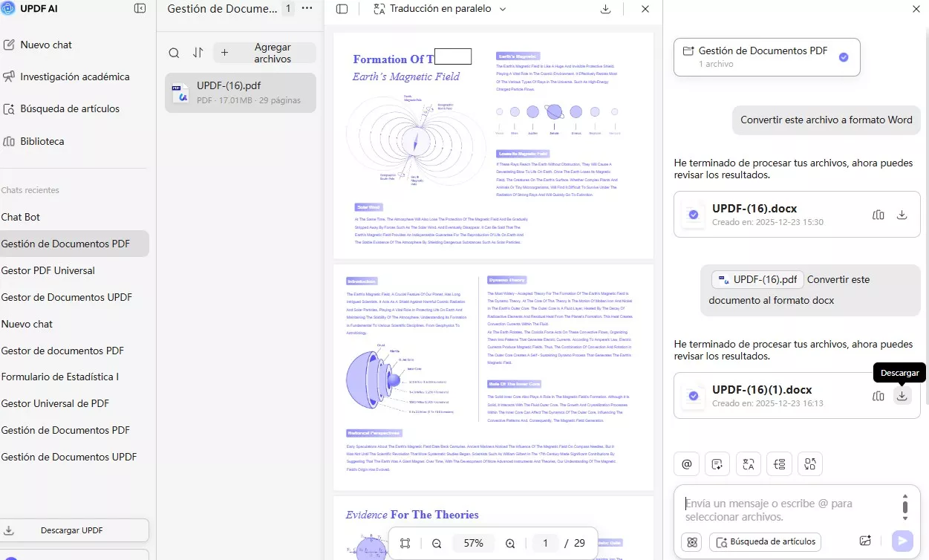
Task: Click the UPDF AI logo
Action: tap(8, 8)
